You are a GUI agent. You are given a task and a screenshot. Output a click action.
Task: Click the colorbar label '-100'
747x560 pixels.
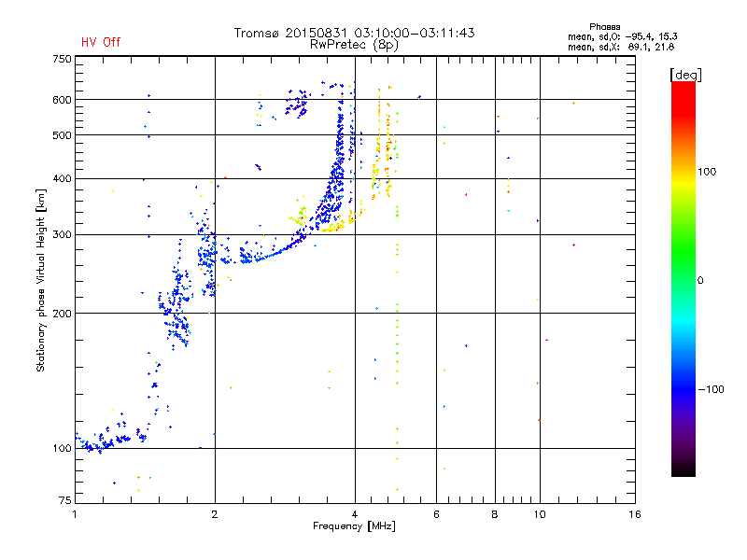pos(711,389)
